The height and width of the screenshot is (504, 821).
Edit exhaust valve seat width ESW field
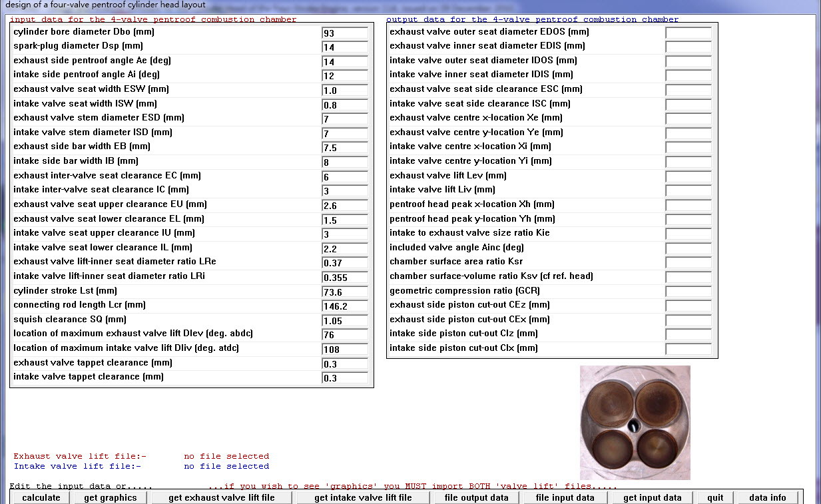click(345, 91)
